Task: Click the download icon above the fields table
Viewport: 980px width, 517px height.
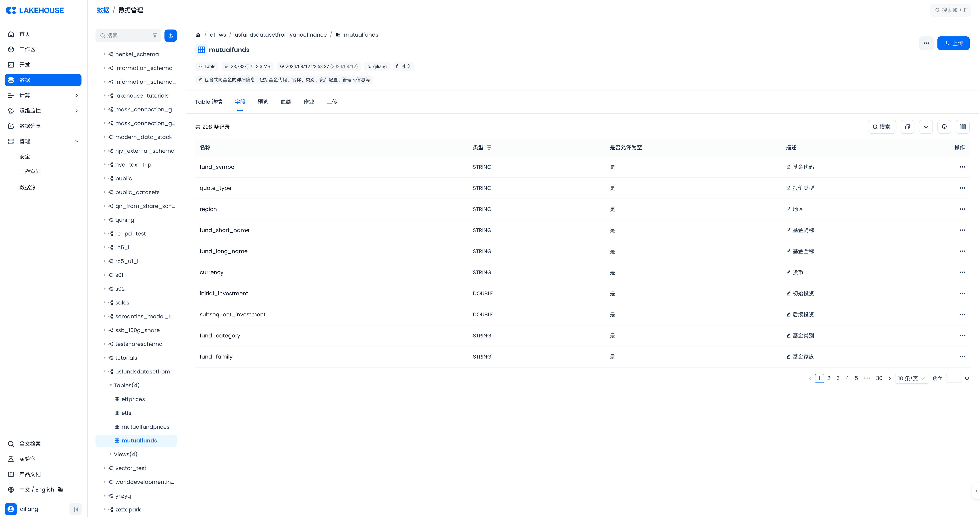Action: 926,127
